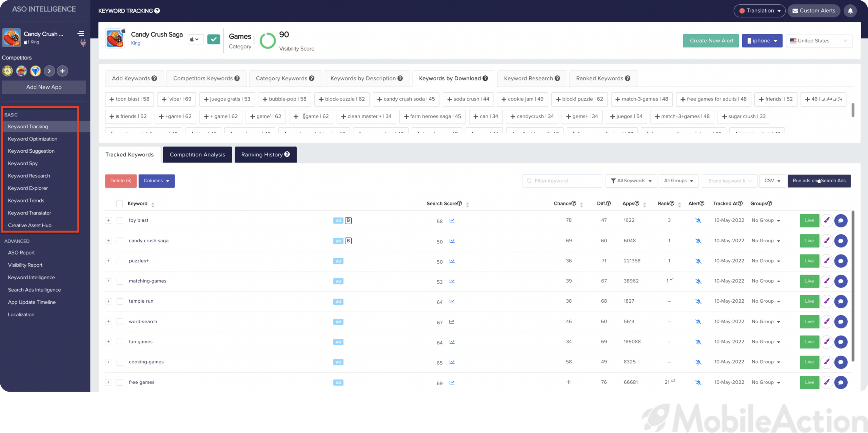Open the All Keywords filter dropdown
Viewport: 868px width, 433px height.
(x=631, y=181)
